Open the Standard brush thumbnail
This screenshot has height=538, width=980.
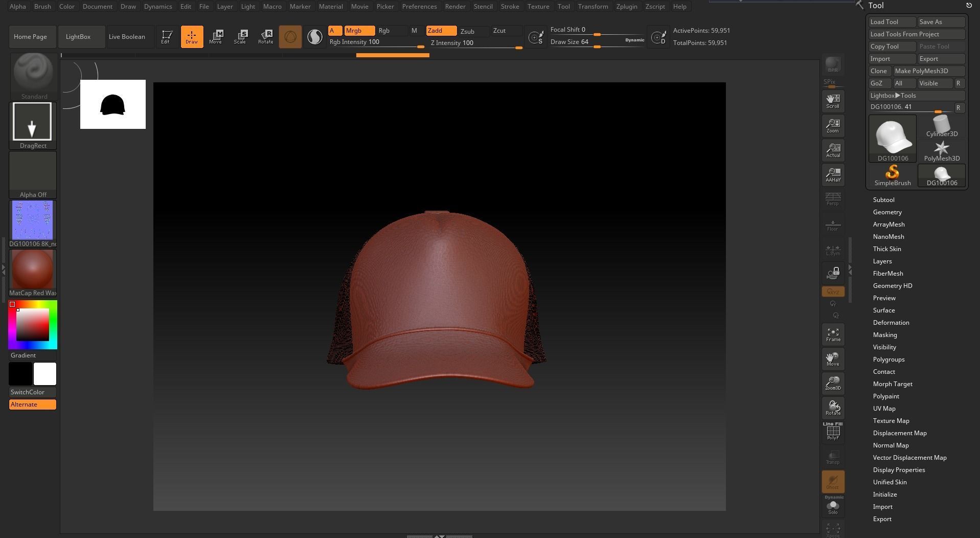(33, 76)
